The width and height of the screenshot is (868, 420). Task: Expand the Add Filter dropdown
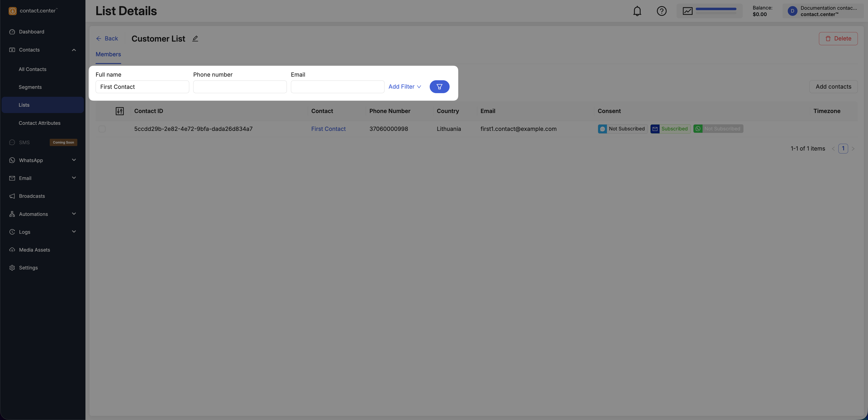pyautogui.click(x=404, y=87)
